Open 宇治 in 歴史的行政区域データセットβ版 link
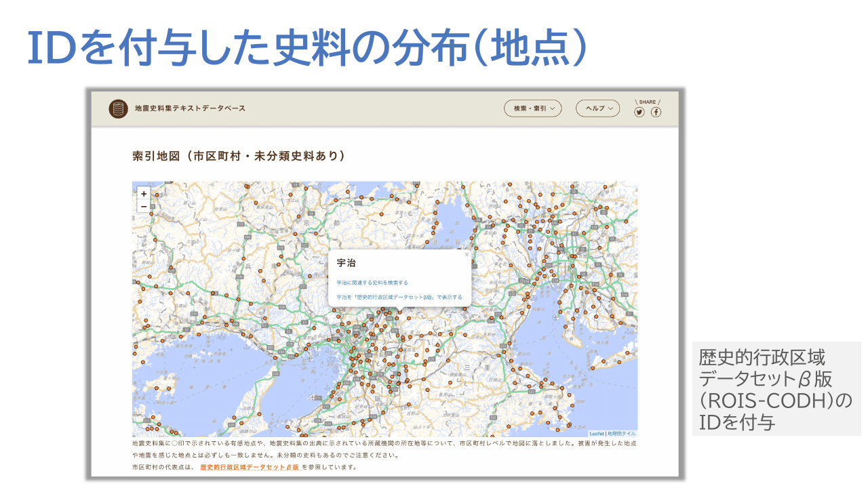This screenshot has width=868, height=488. 399,297
